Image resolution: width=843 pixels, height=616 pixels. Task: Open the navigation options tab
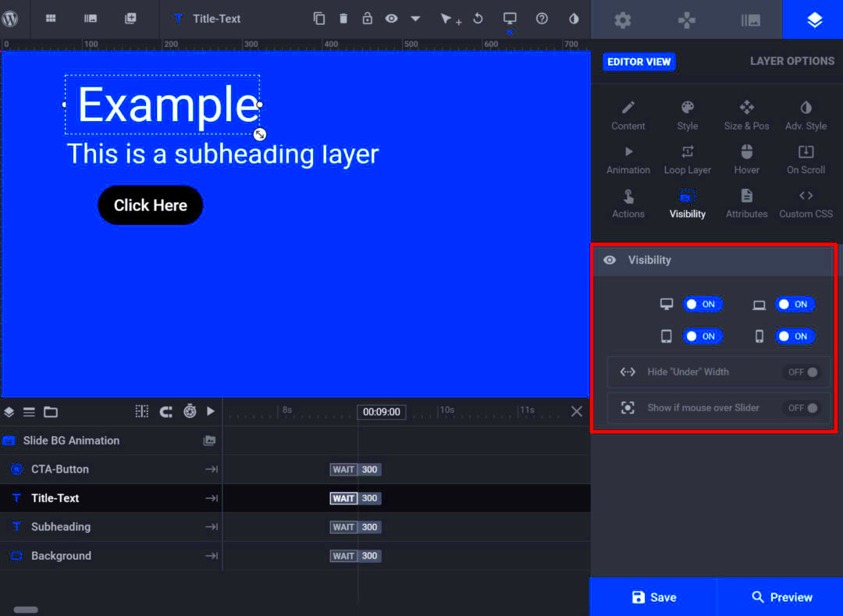click(687, 20)
